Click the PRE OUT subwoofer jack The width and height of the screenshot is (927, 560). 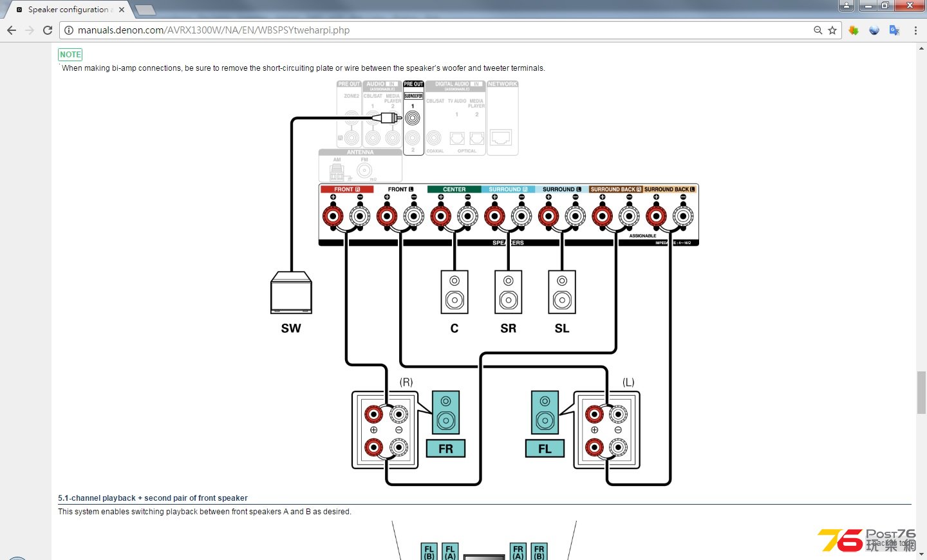tap(413, 118)
